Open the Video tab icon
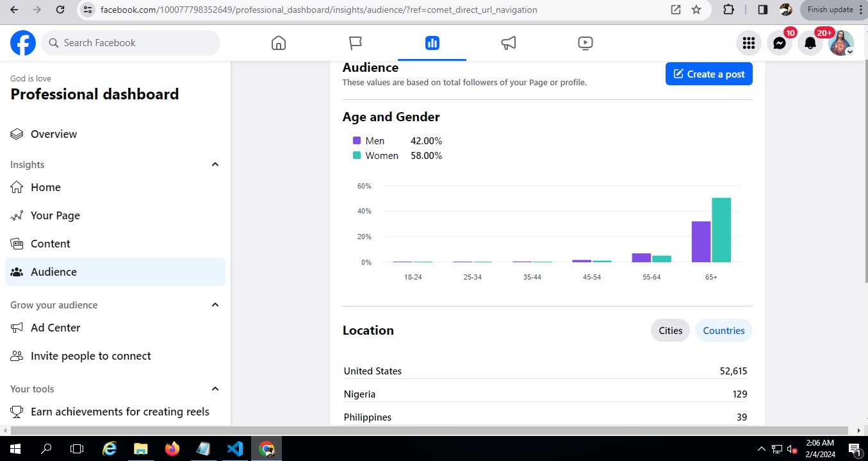Screen dimensions: 868x461 [x=585, y=43]
